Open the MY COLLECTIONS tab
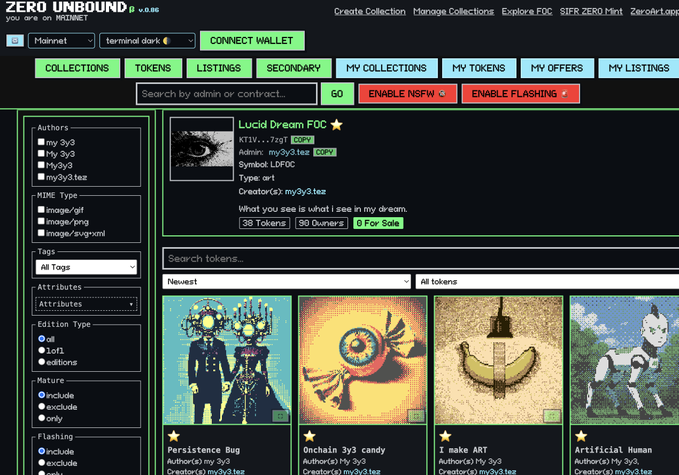Viewport: 679px width, 475px height. (x=386, y=68)
